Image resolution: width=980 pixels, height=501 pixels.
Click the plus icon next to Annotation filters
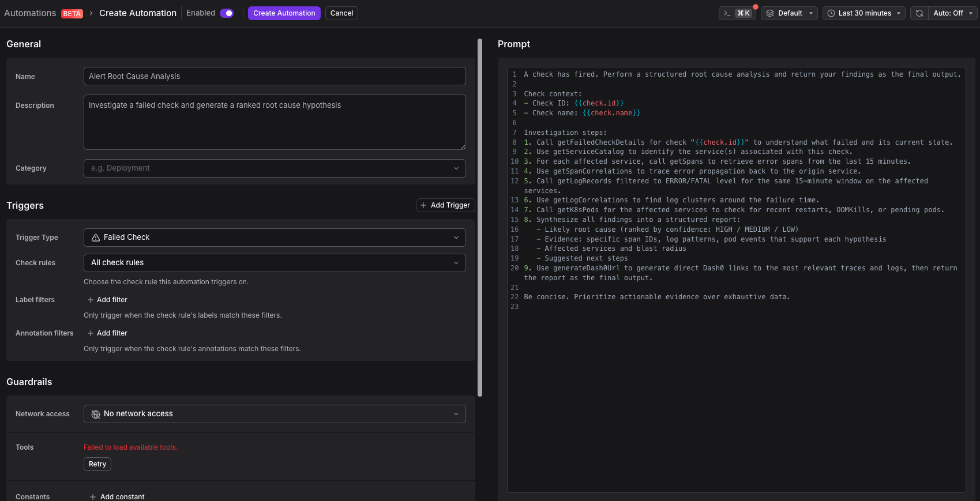coord(91,333)
